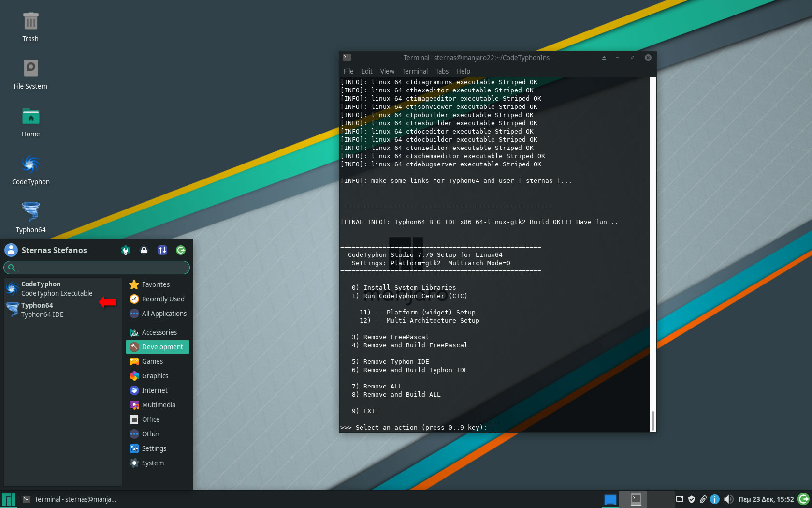Image resolution: width=812 pixels, height=508 pixels.
Task: Click the date and time clock
Action: tap(766, 499)
